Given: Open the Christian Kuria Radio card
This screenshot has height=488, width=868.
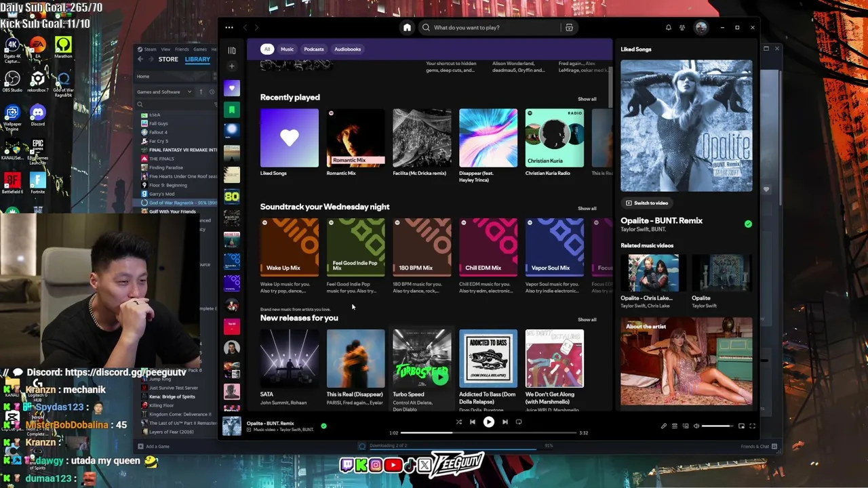Looking at the screenshot, I should (x=554, y=143).
